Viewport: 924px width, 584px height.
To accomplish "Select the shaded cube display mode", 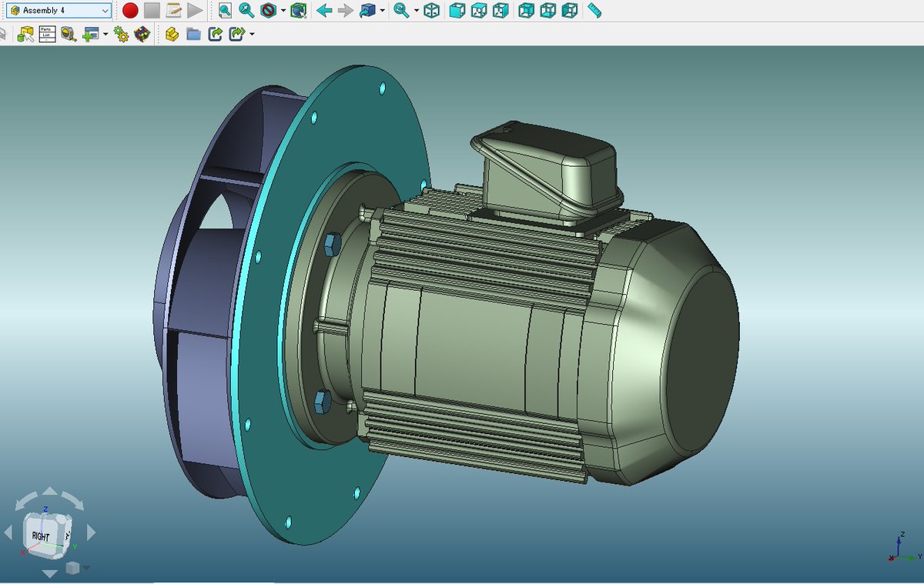I will click(457, 11).
